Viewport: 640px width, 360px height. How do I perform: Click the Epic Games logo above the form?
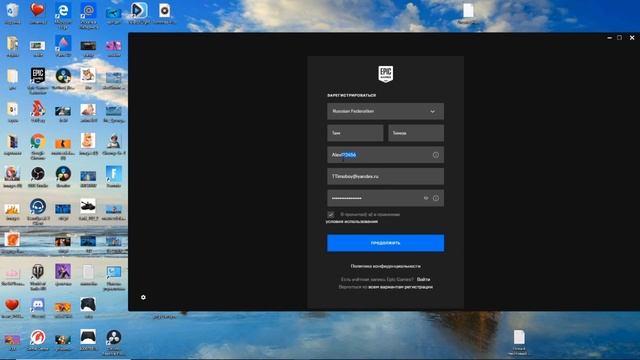click(x=385, y=74)
